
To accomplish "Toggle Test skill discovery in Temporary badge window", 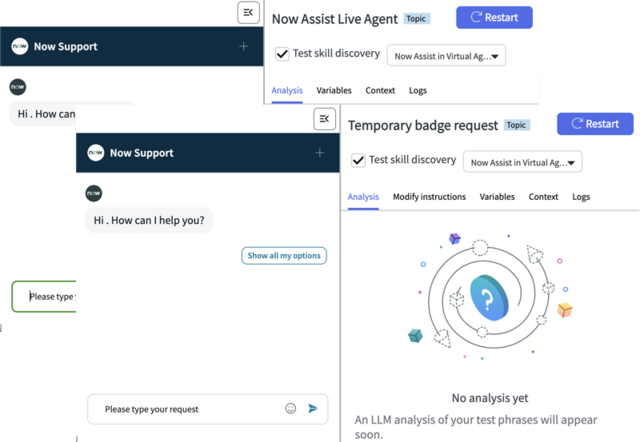I will click(358, 160).
